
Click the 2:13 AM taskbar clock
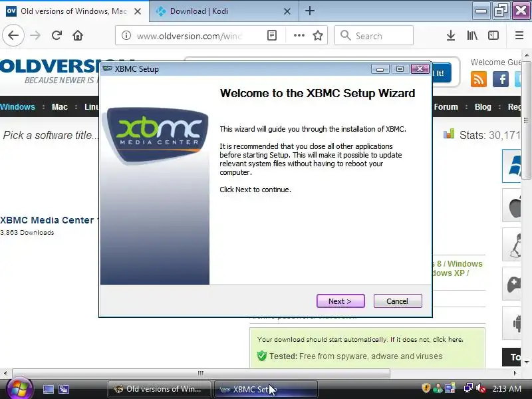[x=507, y=388]
